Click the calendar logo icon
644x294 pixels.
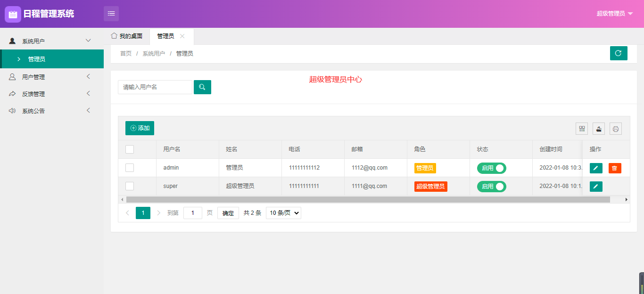click(13, 14)
